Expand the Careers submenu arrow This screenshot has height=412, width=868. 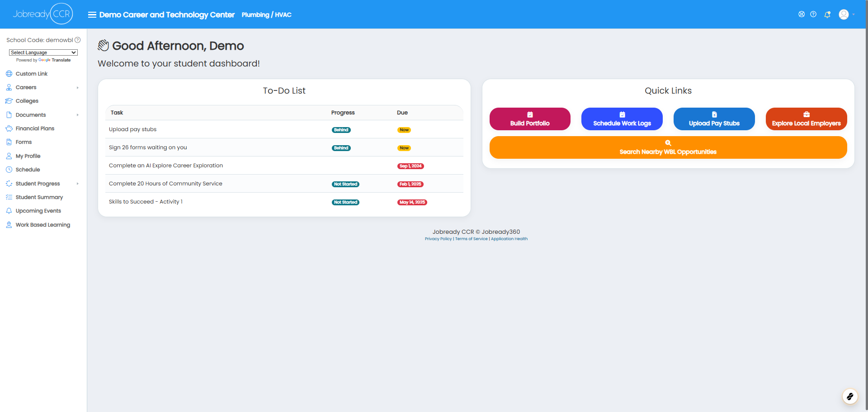[x=78, y=88]
